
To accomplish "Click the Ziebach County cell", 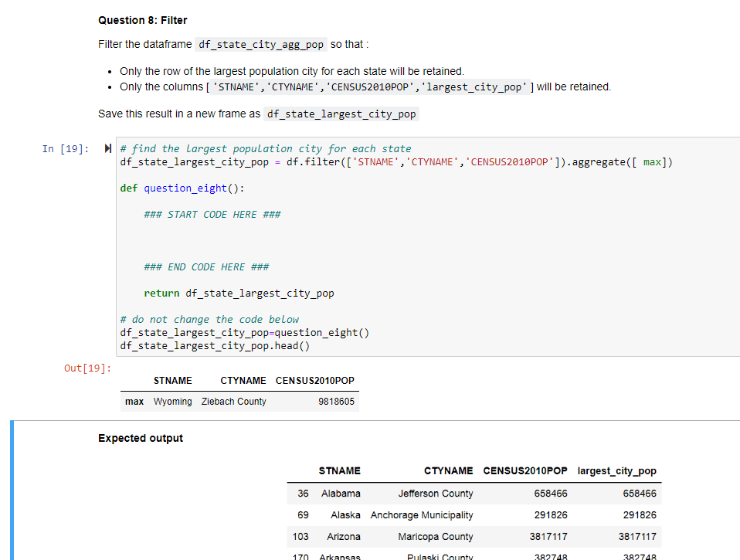I will point(233,401).
